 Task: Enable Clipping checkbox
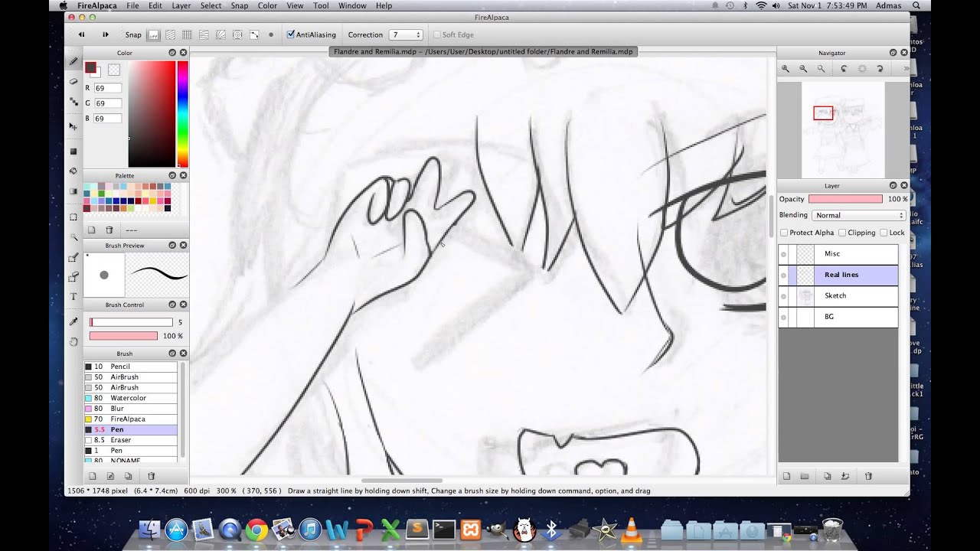pos(842,233)
